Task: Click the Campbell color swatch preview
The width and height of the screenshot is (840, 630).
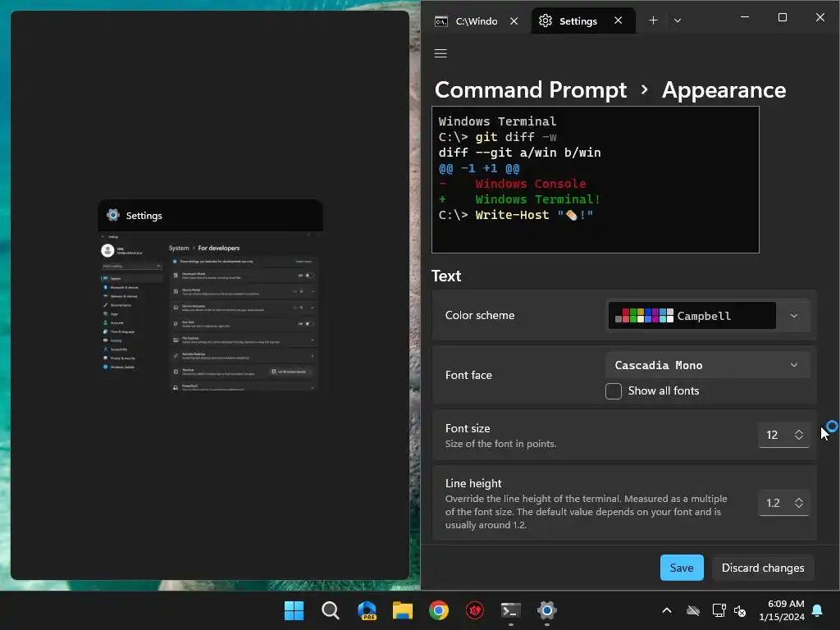Action: click(644, 316)
